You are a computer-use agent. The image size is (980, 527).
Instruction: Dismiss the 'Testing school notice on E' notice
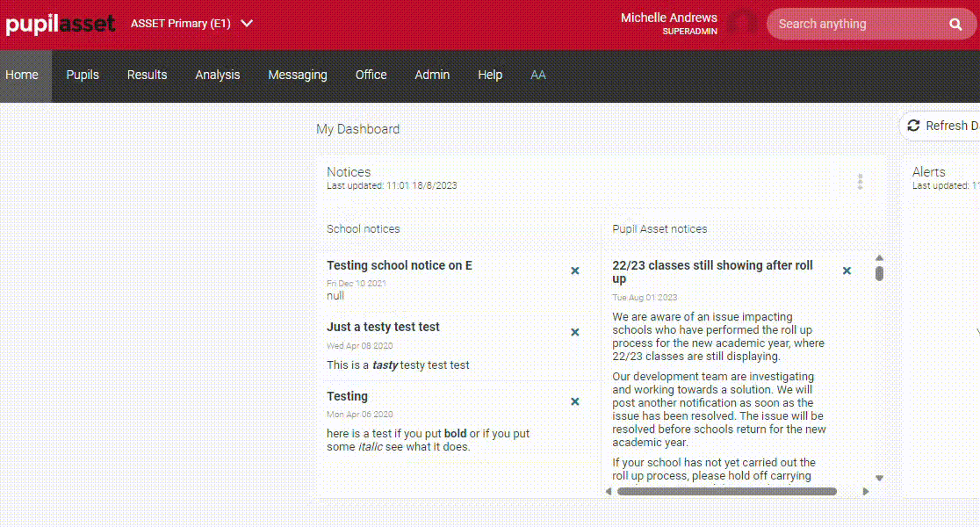[x=575, y=271]
